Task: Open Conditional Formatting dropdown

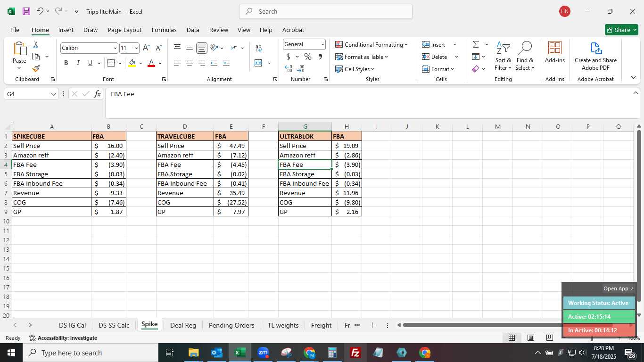Action: [x=372, y=44]
